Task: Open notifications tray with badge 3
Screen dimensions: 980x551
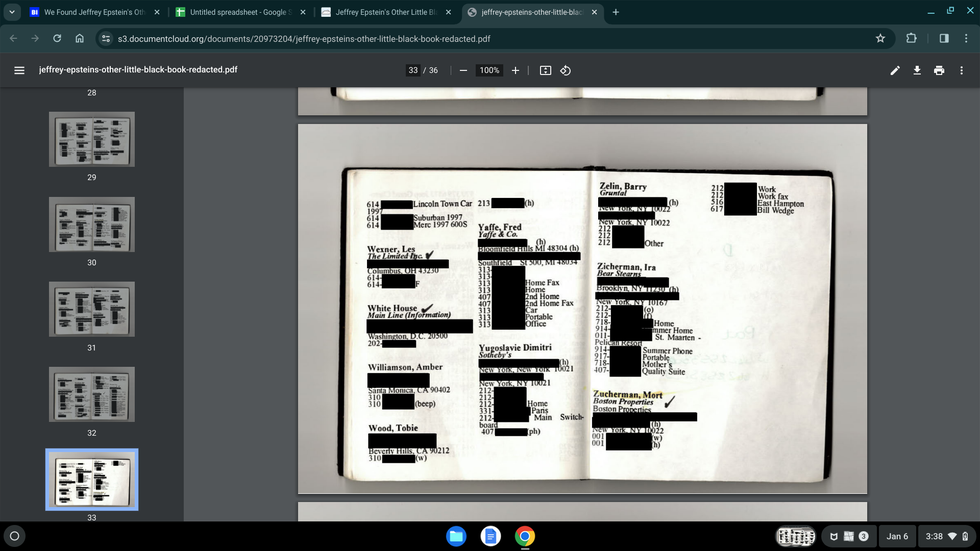Action: coord(849,536)
